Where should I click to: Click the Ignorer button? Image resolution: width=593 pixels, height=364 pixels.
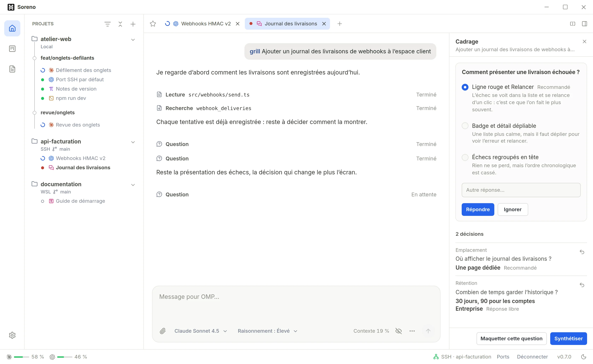pyautogui.click(x=513, y=210)
